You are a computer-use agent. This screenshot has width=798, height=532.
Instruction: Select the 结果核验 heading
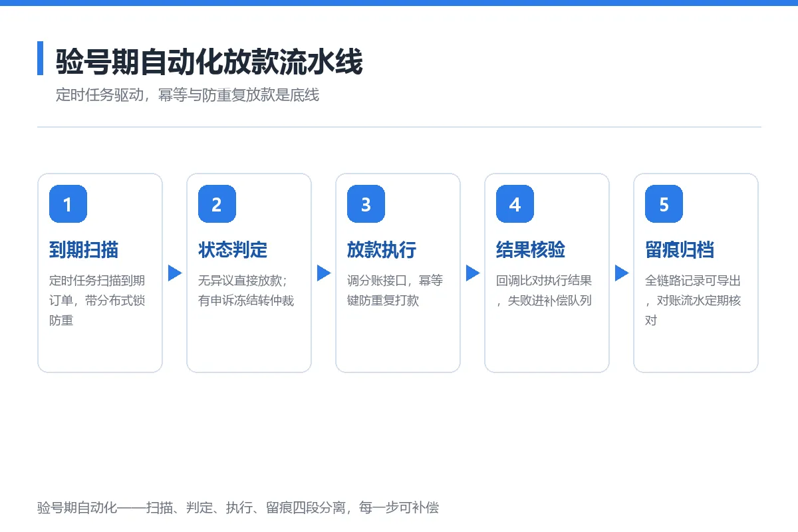point(531,250)
